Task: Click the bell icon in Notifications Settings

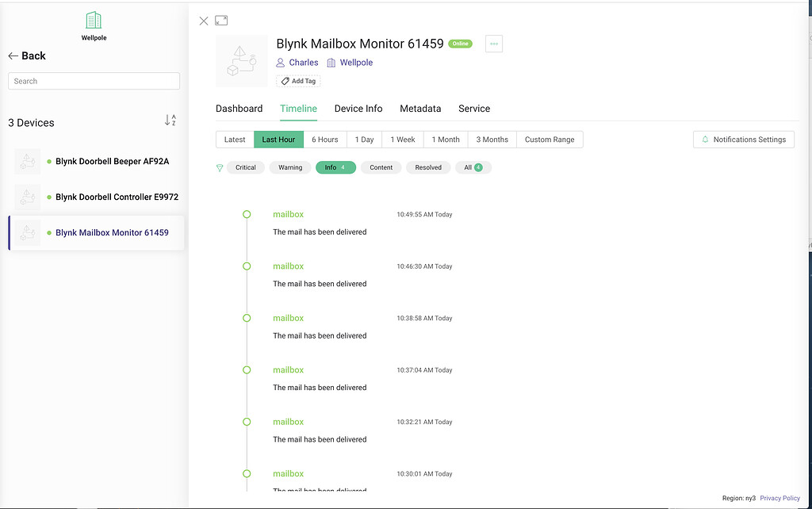Action: tap(705, 140)
